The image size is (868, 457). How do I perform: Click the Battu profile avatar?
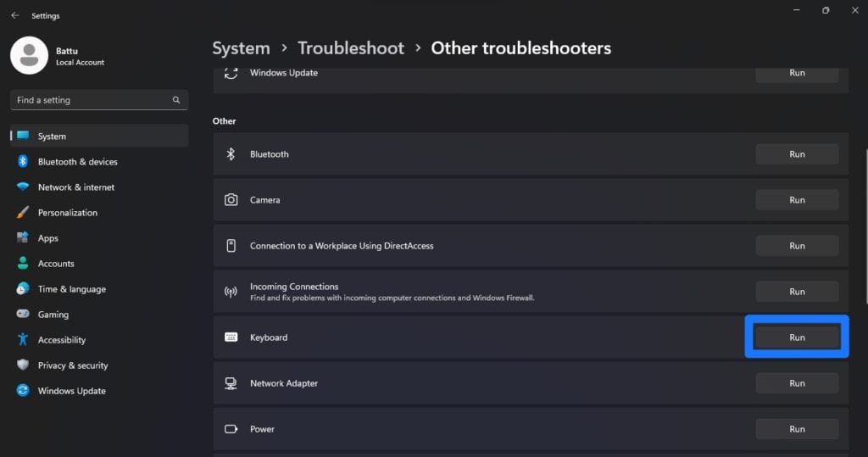click(29, 55)
